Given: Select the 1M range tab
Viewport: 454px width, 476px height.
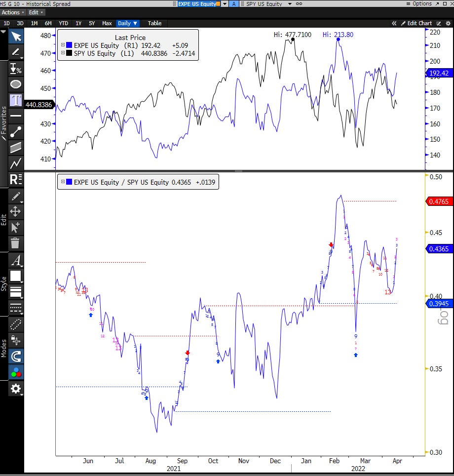Looking at the screenshot, I should click(x=34, y=23).
